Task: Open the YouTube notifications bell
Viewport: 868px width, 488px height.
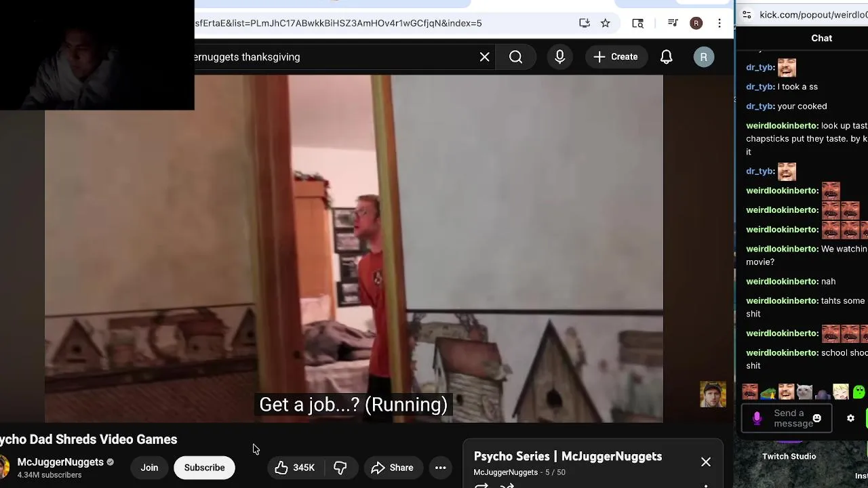Action: coord(667,57)
